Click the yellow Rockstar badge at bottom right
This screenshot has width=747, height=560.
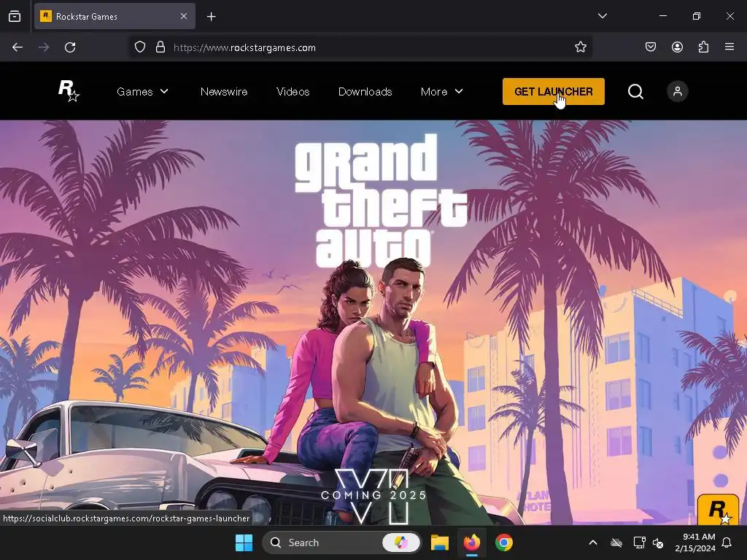click(718, 510)
